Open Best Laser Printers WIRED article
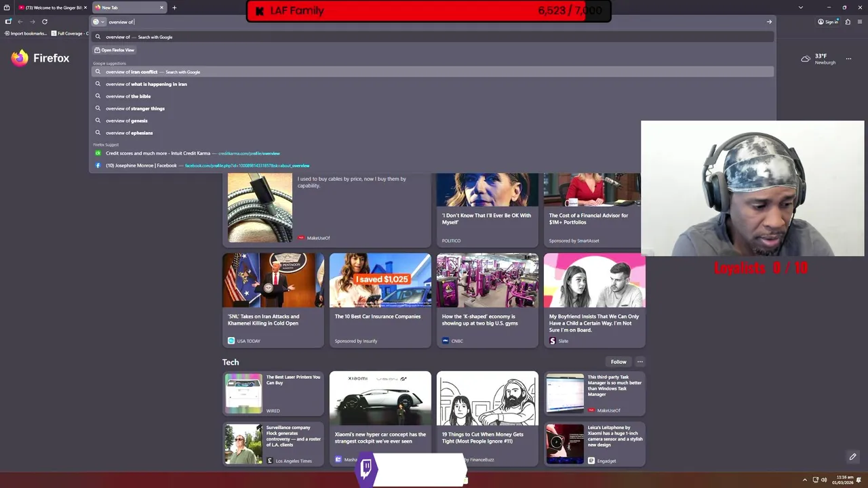Image resolution: width=868 pixels, height=488 pixels. (x=273, y=393)
